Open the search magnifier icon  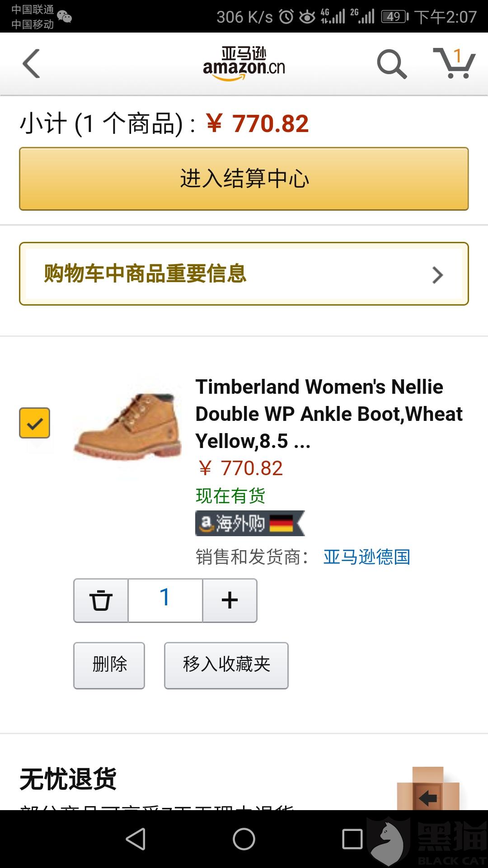tap(392, 64)
